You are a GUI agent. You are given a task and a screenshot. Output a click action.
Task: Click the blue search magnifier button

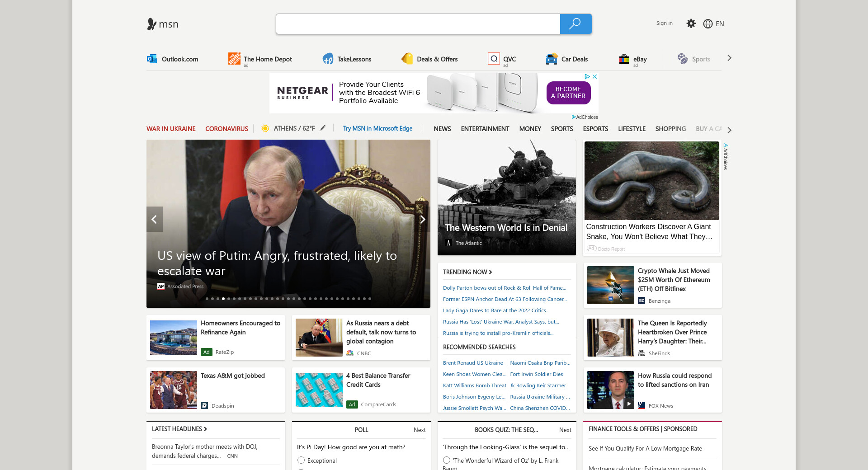(576, 24)
